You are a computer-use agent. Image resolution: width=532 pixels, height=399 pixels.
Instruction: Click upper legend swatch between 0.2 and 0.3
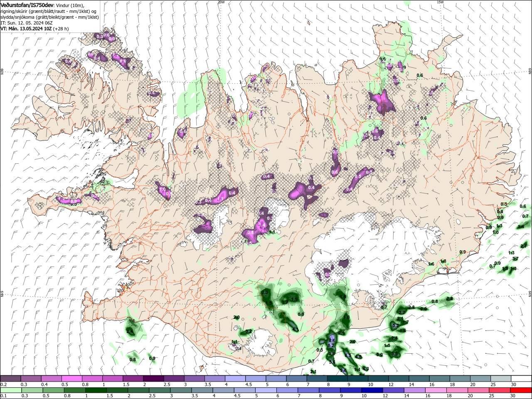click(10, 379)
